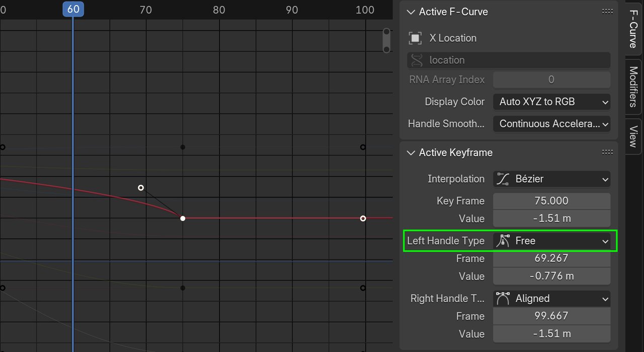Click the animation data icon in location field
644x352 pixels.
[x=416, y=60]
